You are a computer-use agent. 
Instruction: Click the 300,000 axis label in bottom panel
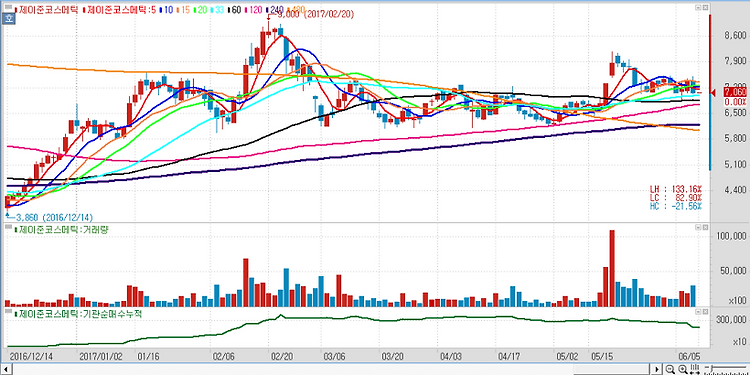(x=731, y=320)
